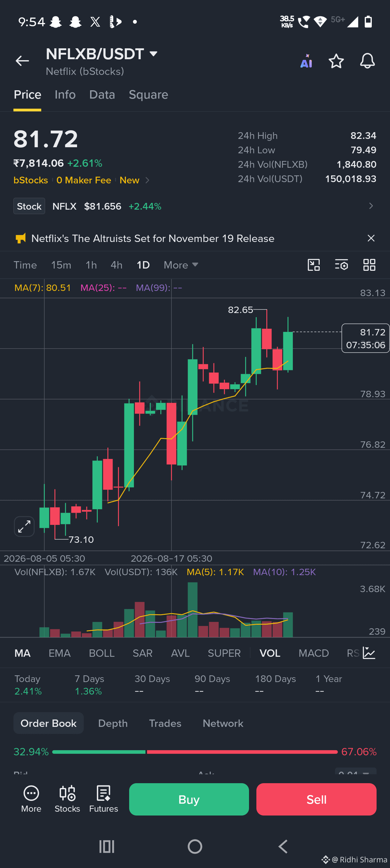390x868 pixels.
Task: Tap Android home button
Action: tap(195, 847)
